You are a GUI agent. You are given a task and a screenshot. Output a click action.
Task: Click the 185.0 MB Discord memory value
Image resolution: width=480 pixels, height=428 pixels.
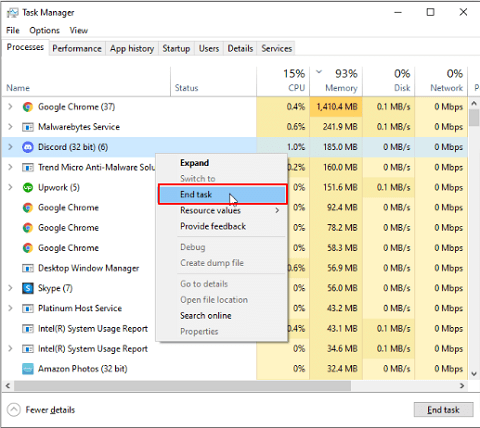(x=340, y=147)
